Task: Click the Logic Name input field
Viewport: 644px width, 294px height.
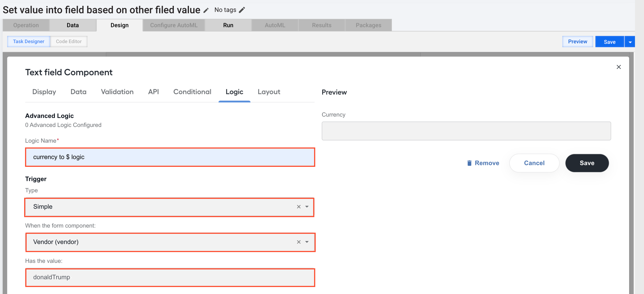Action: pyautogui.click(x=170, y=157)
